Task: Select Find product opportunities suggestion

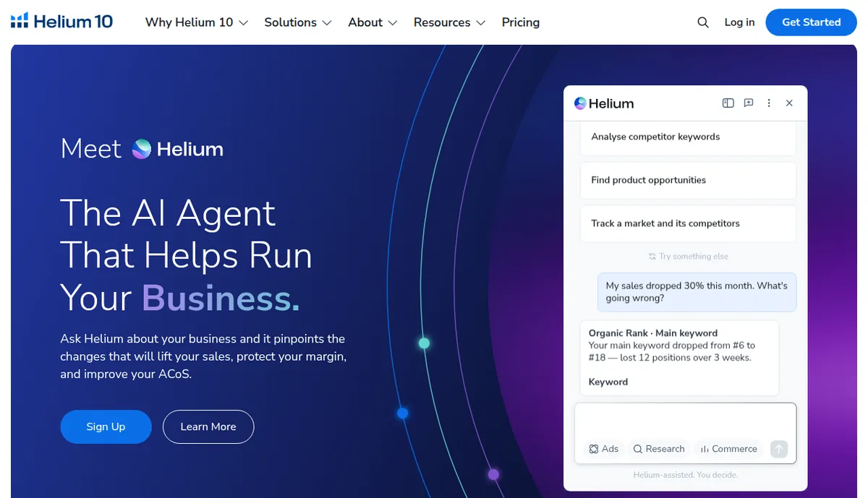Action: point(688,180)
